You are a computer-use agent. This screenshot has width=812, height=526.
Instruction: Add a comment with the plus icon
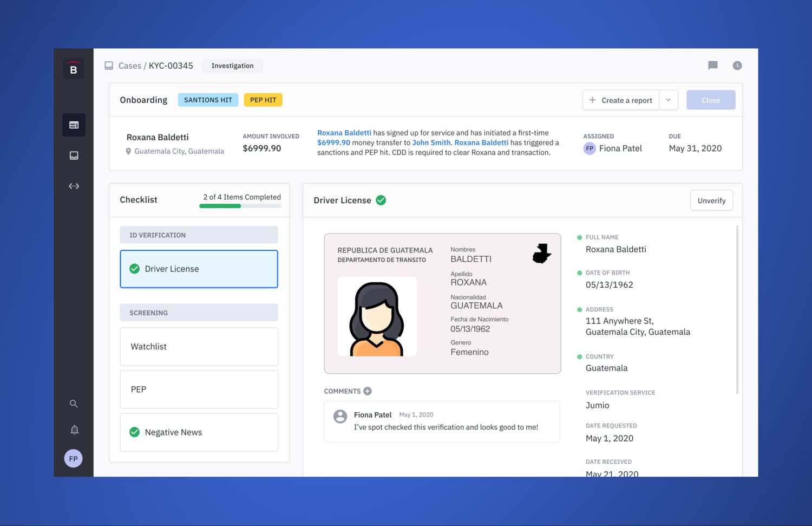click(368, 391)
